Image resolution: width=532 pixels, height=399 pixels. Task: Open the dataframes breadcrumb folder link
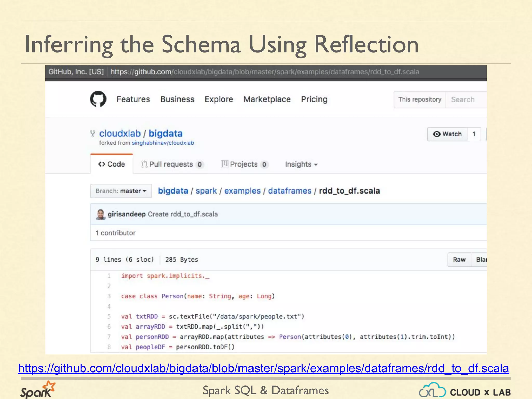(x=290, y=191)
